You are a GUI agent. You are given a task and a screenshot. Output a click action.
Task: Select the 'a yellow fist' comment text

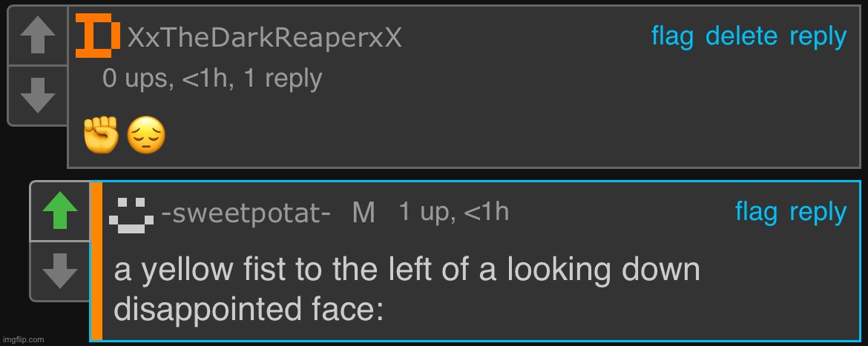(407, 290)
